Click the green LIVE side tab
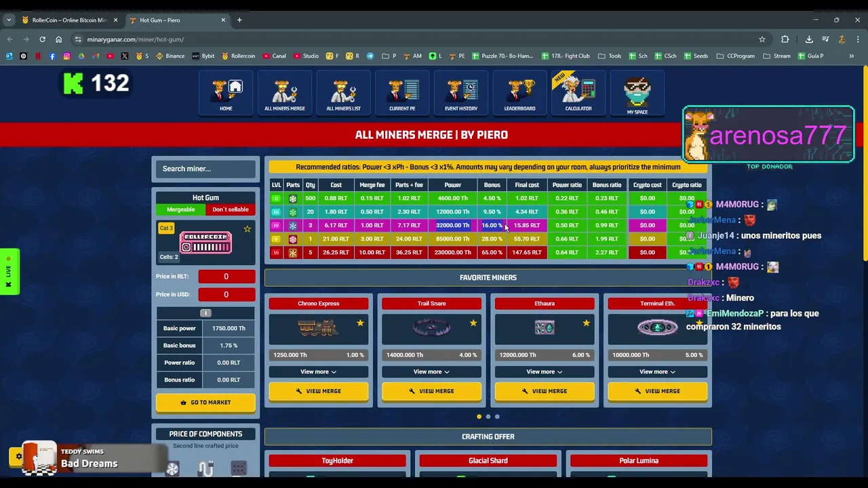The height and width of the screenshot is (488, 868). [x=9, y=272]
